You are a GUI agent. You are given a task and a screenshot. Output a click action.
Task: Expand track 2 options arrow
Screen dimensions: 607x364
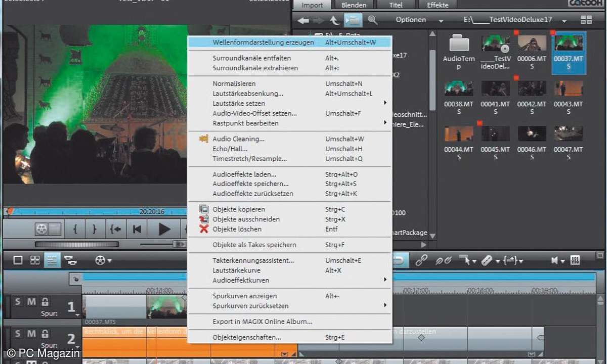pos(77,347)
